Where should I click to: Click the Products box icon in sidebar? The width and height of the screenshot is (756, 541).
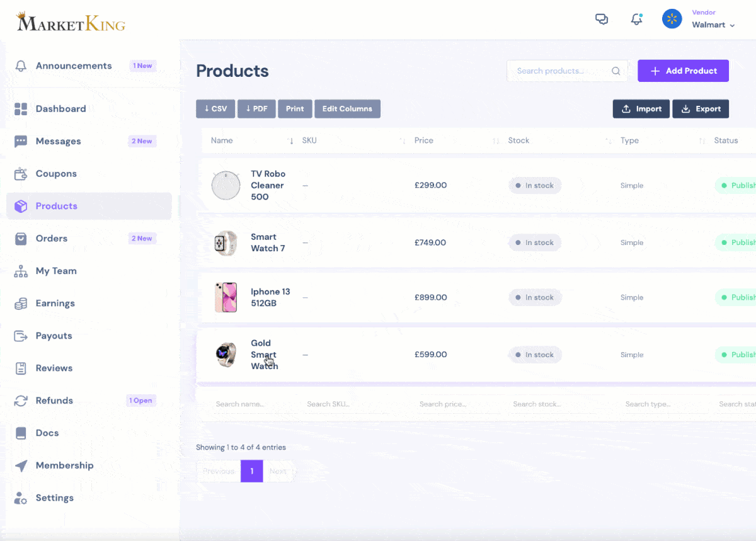point(21,206)
